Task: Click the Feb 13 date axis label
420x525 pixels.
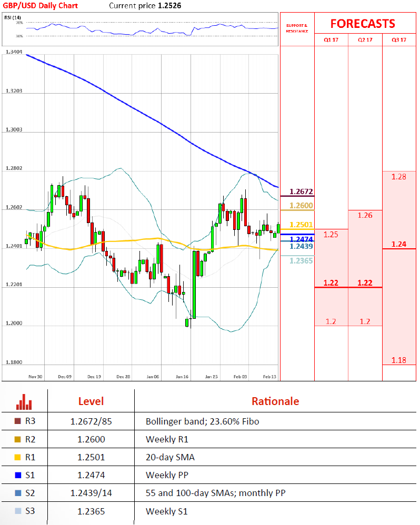Action: pos(269,377)
